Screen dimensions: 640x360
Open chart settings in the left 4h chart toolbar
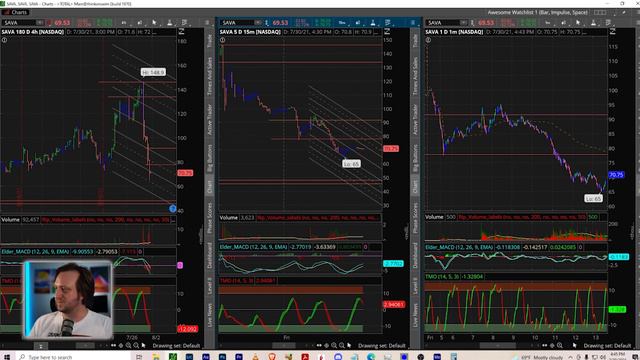(184, 22)
